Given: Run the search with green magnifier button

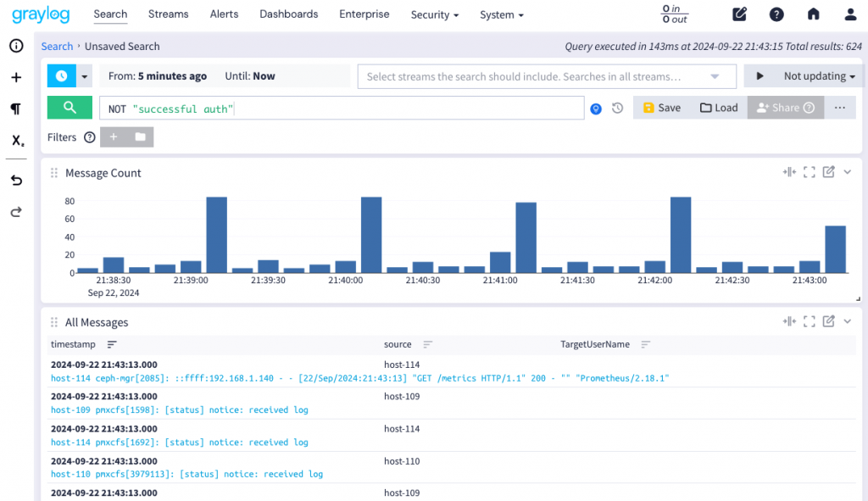Looking at the screenshot, I should (70, 108).
